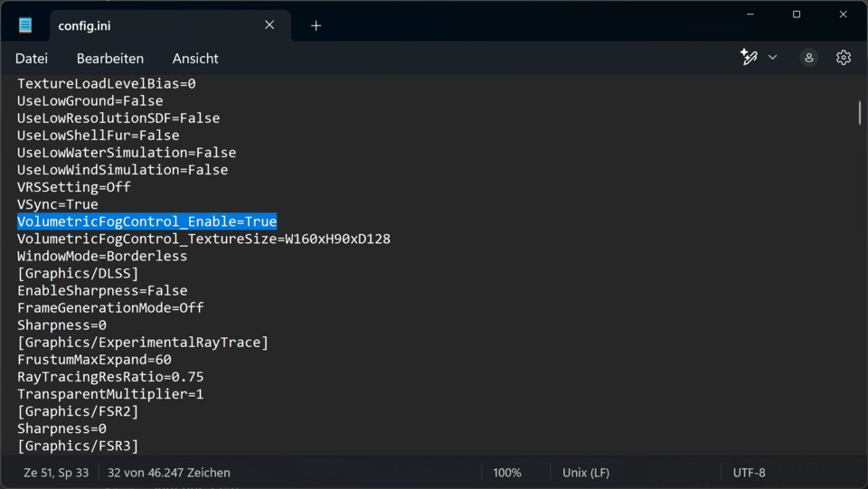Open the Datei menu
Image resolution: width=868 pixels, height=489 pixels.
click(32, 58)
